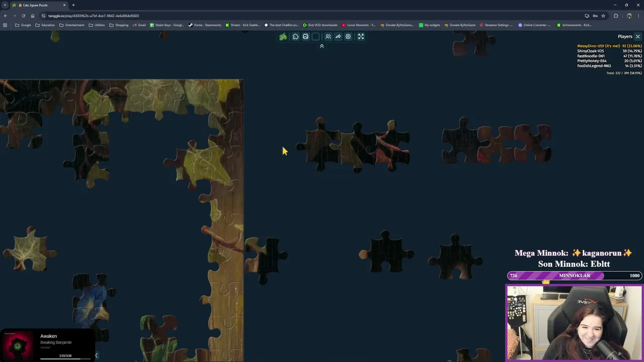Click the Players heading label
Viewport: 644px width, 362px height.
pyautogui.click(x=625, y=36)
